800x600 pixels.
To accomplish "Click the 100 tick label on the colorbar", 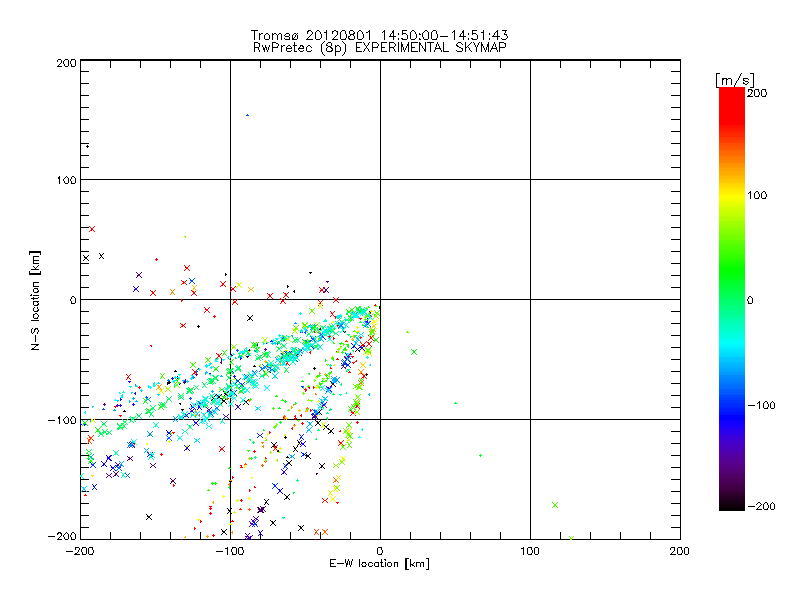I will (757, 195).
